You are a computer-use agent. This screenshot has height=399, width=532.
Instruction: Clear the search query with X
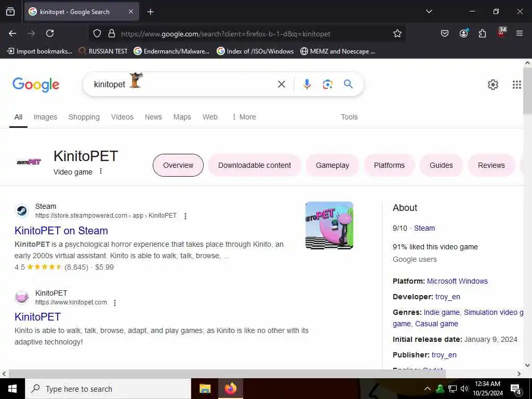pos(282,84)
